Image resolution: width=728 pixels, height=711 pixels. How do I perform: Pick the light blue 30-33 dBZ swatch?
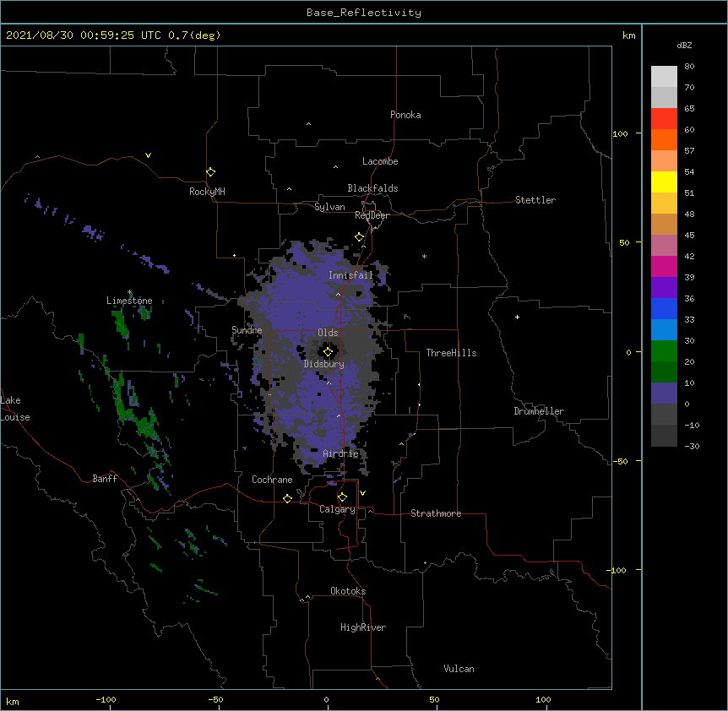[x=664, y=329]
